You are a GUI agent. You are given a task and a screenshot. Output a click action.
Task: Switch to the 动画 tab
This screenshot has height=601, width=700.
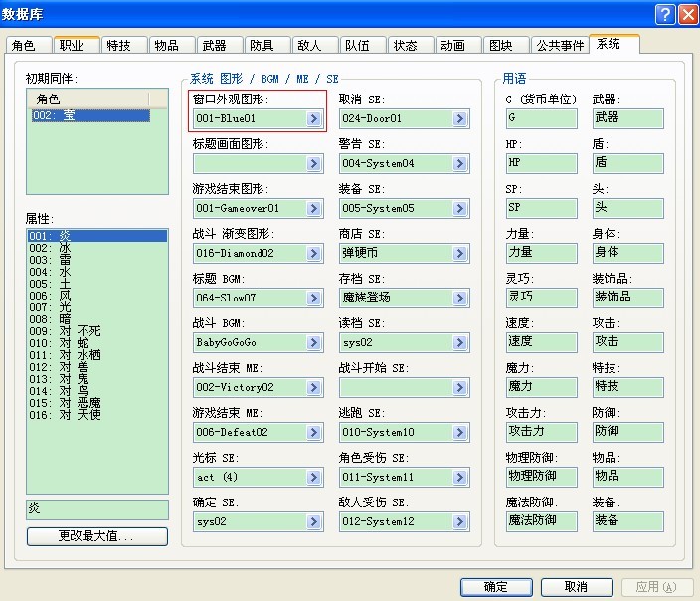[x=458, y=45]
